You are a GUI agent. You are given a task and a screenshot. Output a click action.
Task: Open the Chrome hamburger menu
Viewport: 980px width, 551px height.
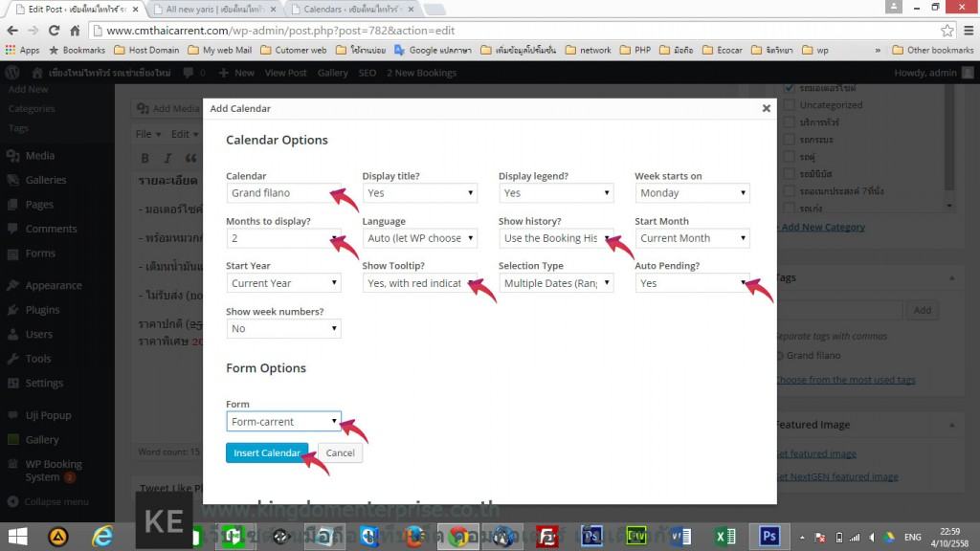click(967, 31)
